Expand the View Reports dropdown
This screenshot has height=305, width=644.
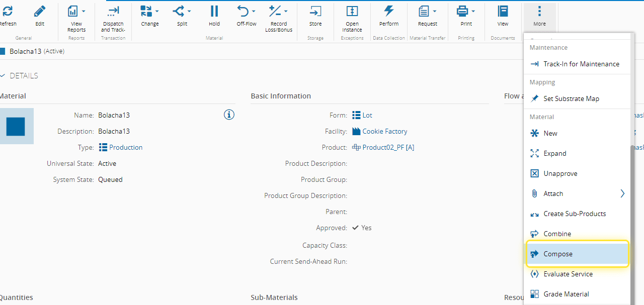tap(84, 11)
